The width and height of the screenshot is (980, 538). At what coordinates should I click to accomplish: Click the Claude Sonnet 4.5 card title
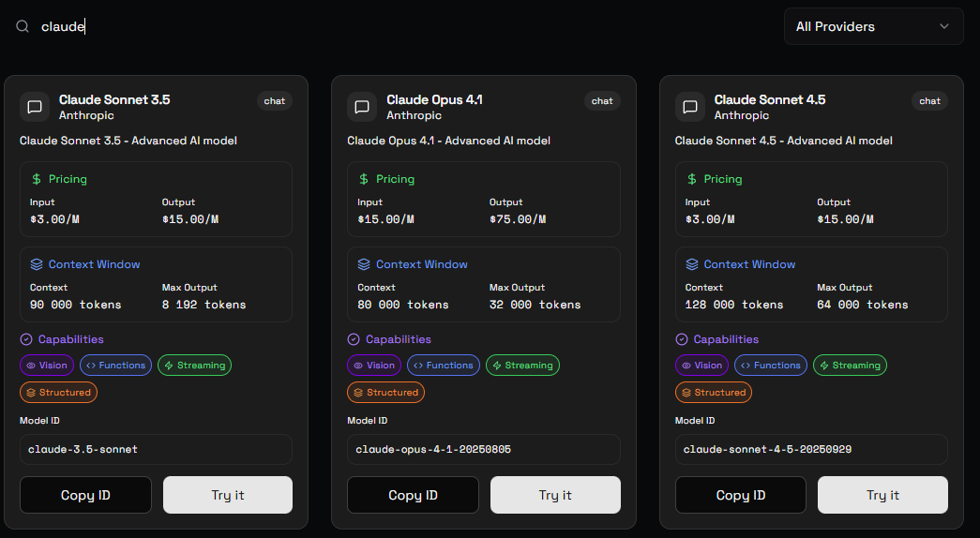click(770, 100)
